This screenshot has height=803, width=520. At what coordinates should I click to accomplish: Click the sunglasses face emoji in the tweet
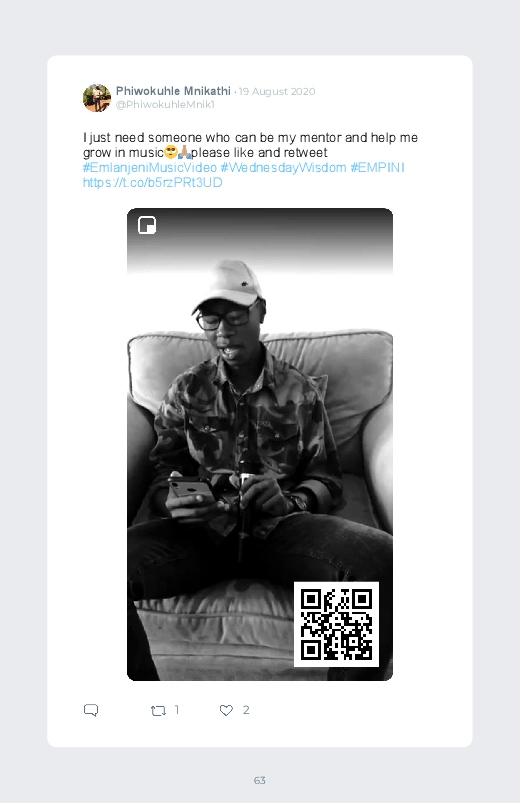171,152
